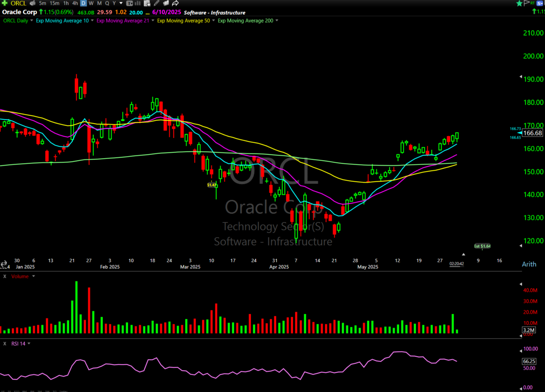Click the Est $1.64 earnings marker

(482, 246)
